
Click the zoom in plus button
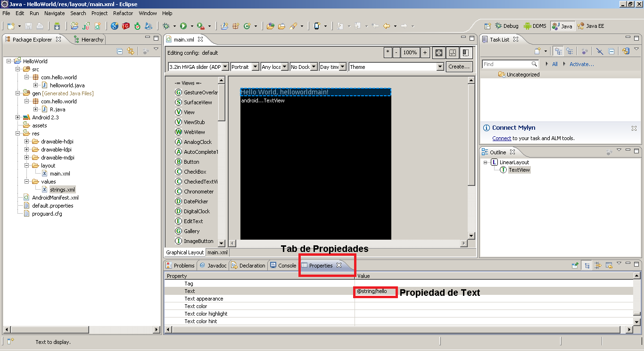(x=425, y=53)
